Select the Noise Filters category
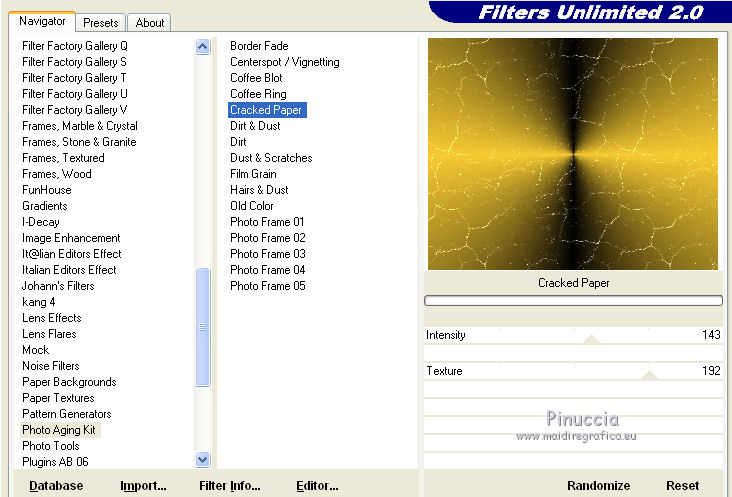The image size is (732, 497). click(x=50, y=366)
